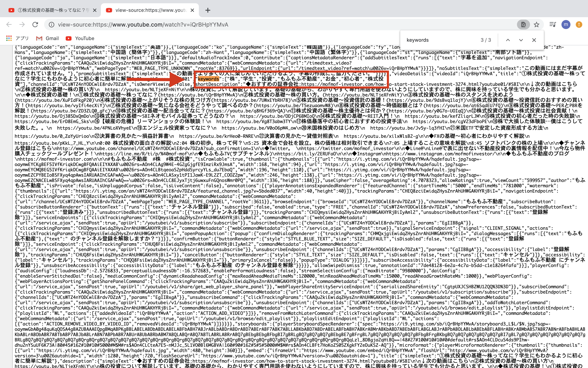
Task: Click "dynamicReadaheadConfig" text
Action: [193, 276]
